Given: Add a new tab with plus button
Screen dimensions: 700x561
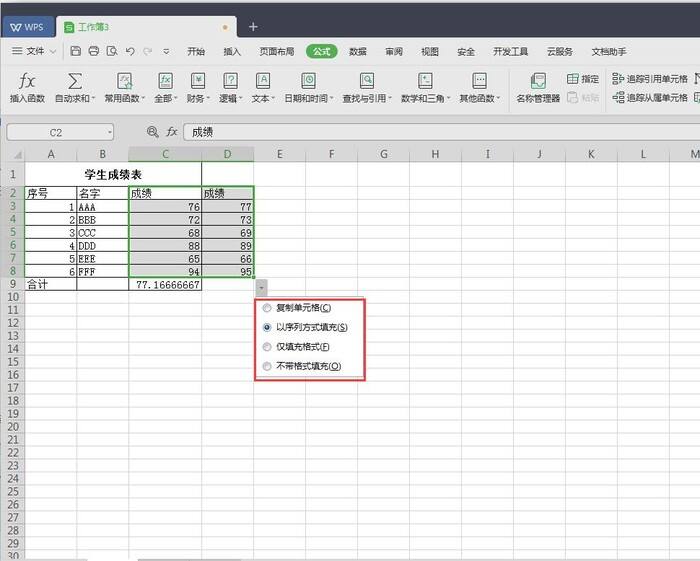Looking at the screenshot, I should (x=253, y=27).
